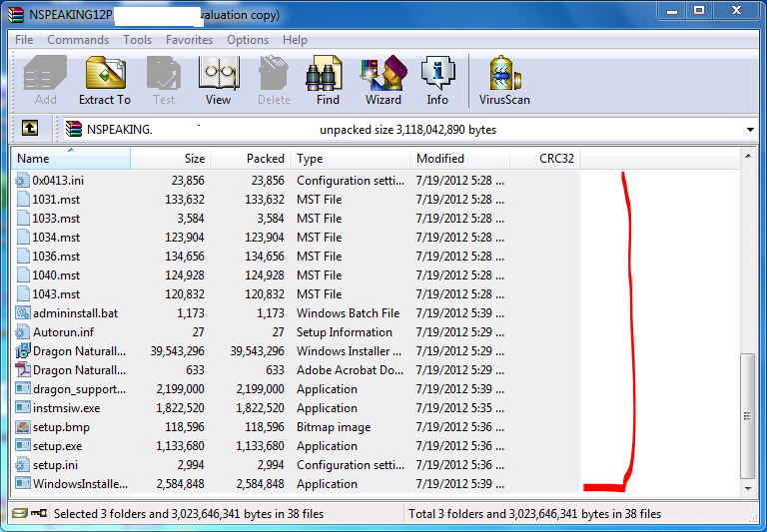Sort by the Modified column header
767x532 pixels.
pyautogui.click(x=459, y=159)
